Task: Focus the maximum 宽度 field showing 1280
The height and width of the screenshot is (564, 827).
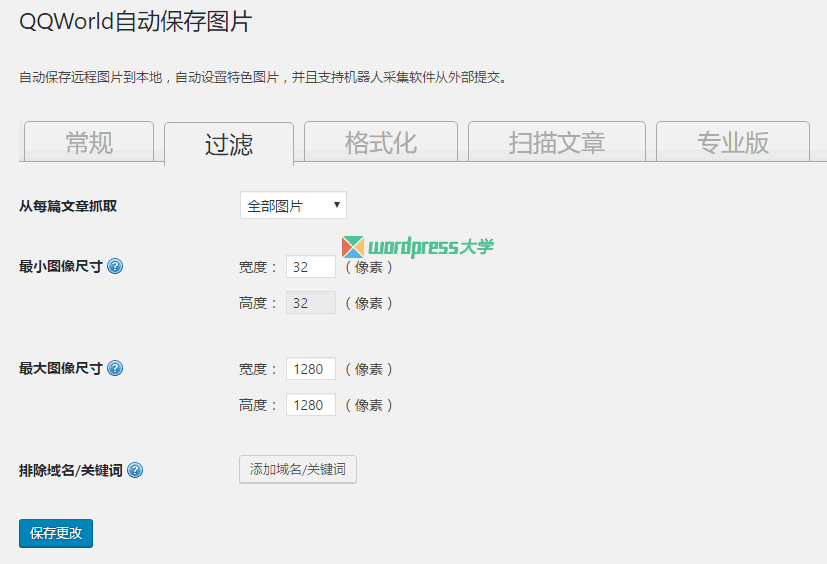Action: [311, 369]
